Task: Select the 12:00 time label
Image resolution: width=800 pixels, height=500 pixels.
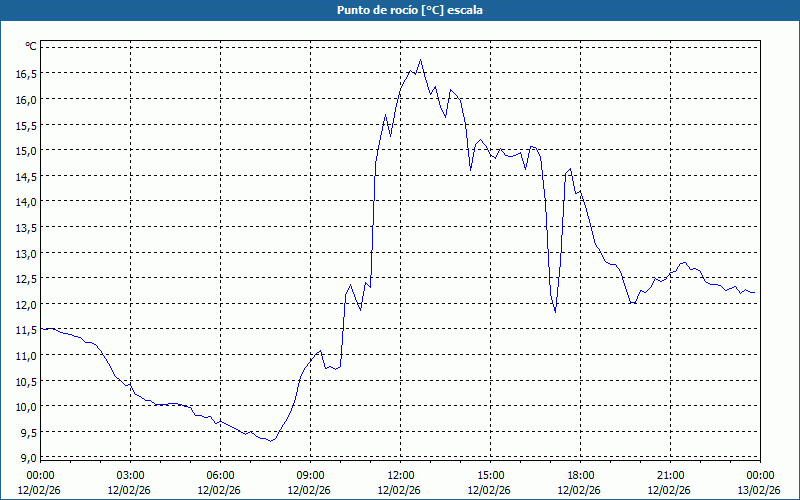Action: (400, 475)
